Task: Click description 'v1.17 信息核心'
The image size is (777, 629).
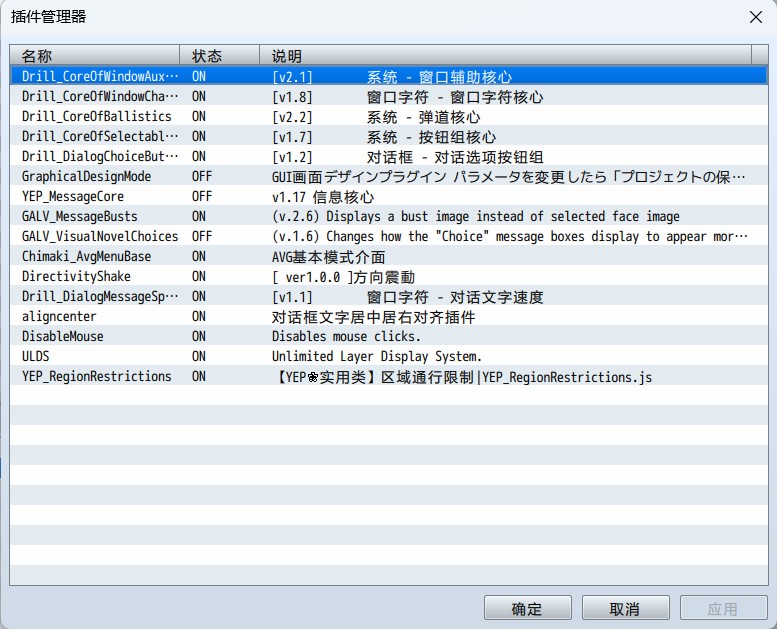Action: point(323,197)
